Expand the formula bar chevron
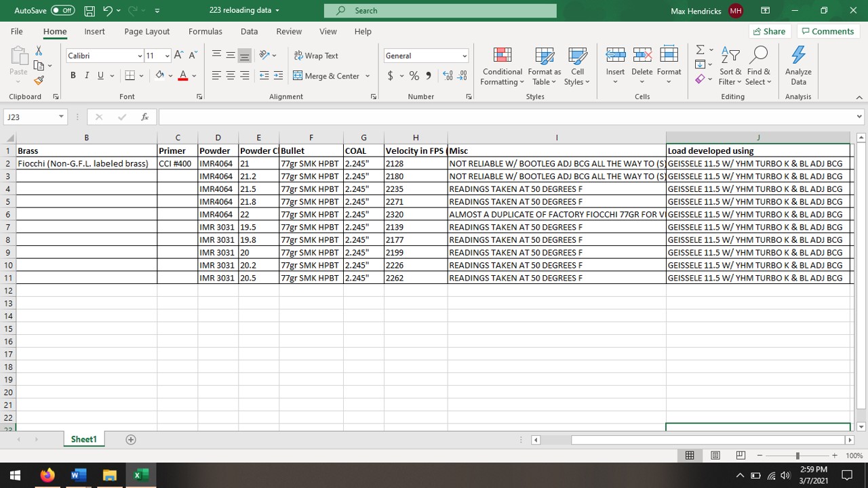Viewport: 868px width, 488px height. [860, 117]
